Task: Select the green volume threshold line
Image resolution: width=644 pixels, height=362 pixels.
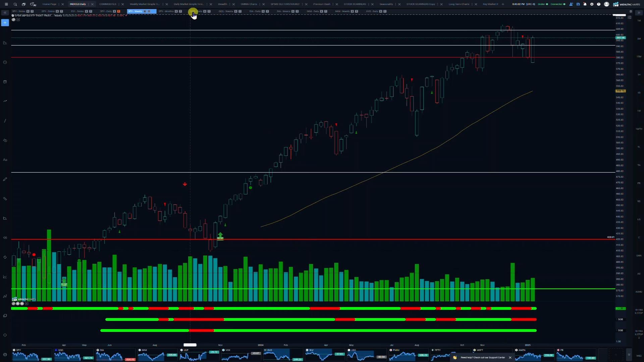Action: [313, 289]
